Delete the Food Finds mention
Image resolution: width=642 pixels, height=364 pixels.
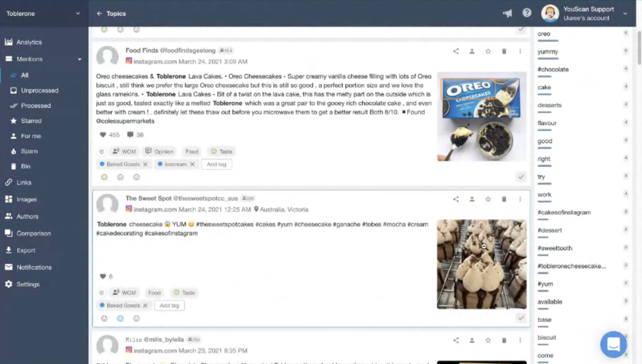click(x=504, y=51)
